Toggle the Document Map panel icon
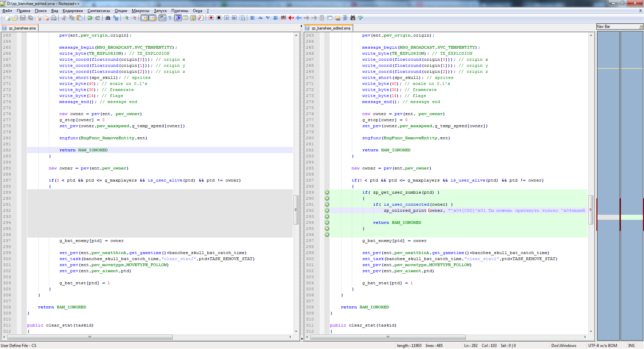 click(x=193, y=18)
